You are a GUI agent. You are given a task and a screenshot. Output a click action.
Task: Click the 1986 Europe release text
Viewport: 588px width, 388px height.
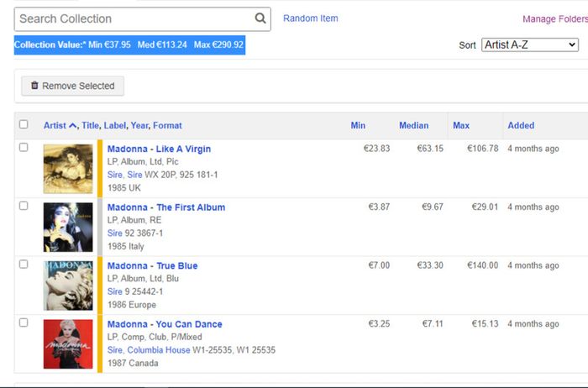tap(132, 305)
